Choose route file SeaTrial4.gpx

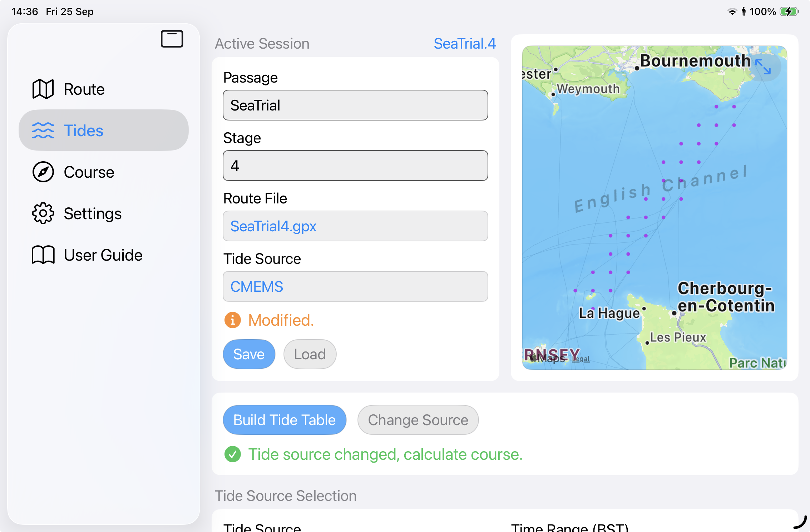355,226
